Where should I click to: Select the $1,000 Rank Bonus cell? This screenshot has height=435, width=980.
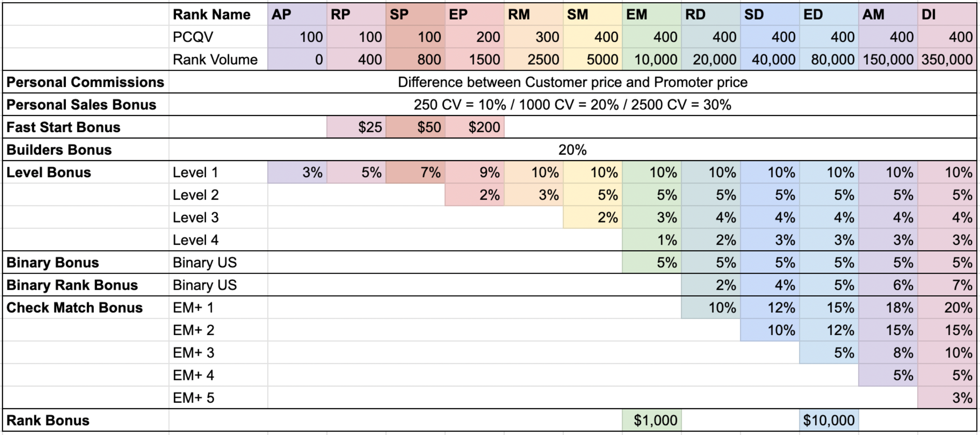[652, 420]
